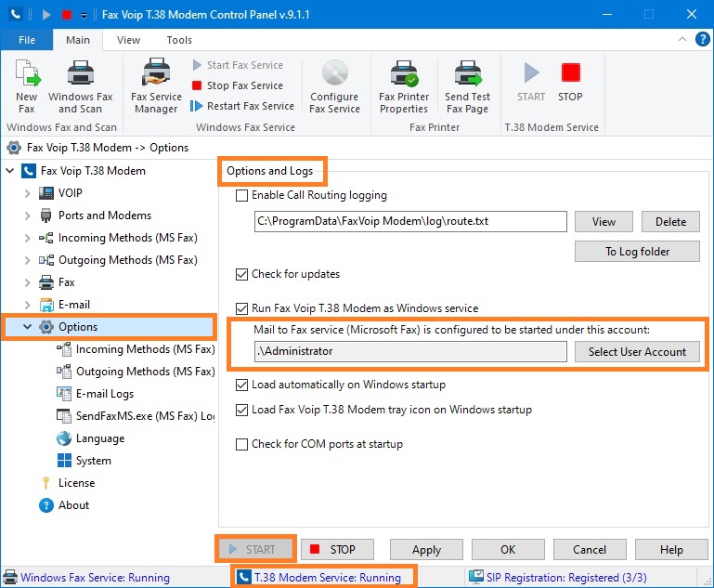
Task: Uncheck Check for updates
Action: [242, 275]
